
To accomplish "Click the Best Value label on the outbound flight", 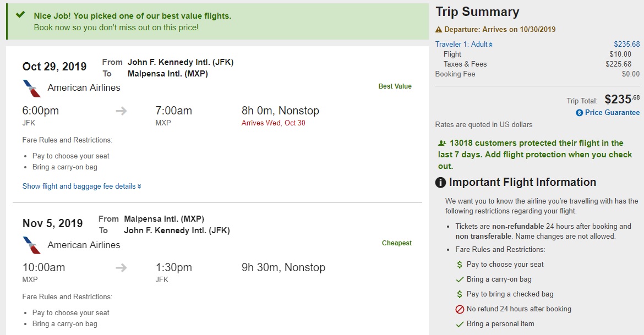I will click(x=395, y=86).
